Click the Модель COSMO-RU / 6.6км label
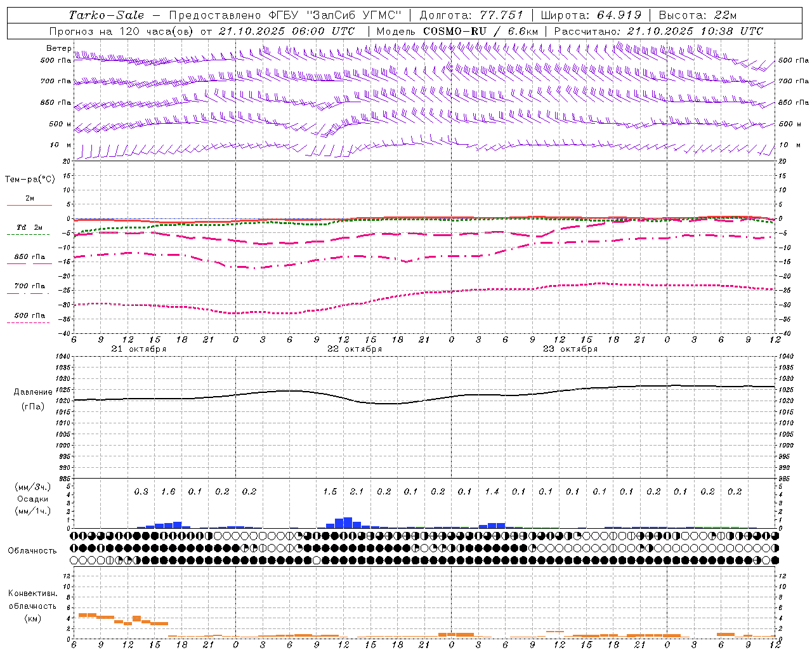Screen dimensions: 812x650 tap(457, 31)
